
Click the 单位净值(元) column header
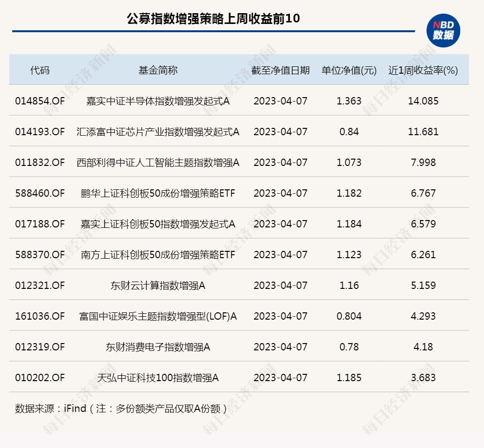coord(349,70)
